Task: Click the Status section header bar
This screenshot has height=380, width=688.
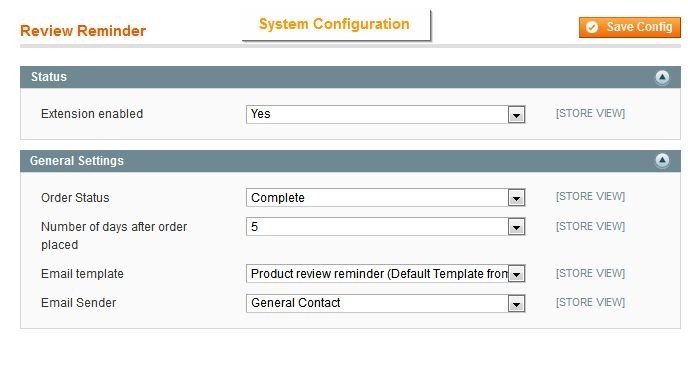Action: pos(350,77)
